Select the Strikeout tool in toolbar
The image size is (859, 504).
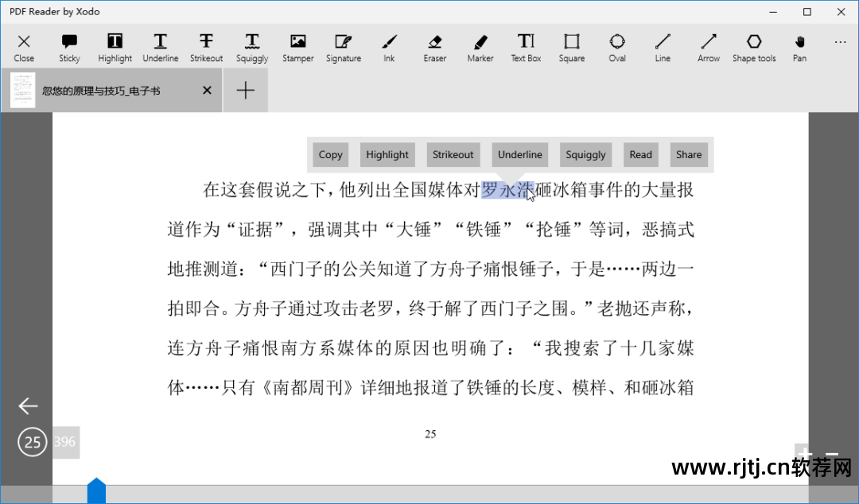point(207,48)
